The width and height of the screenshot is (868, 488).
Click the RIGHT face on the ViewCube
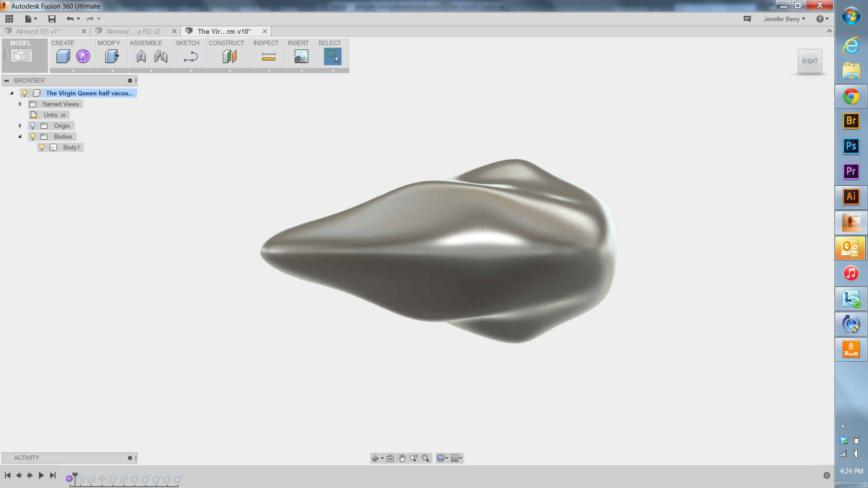[811, 61]
